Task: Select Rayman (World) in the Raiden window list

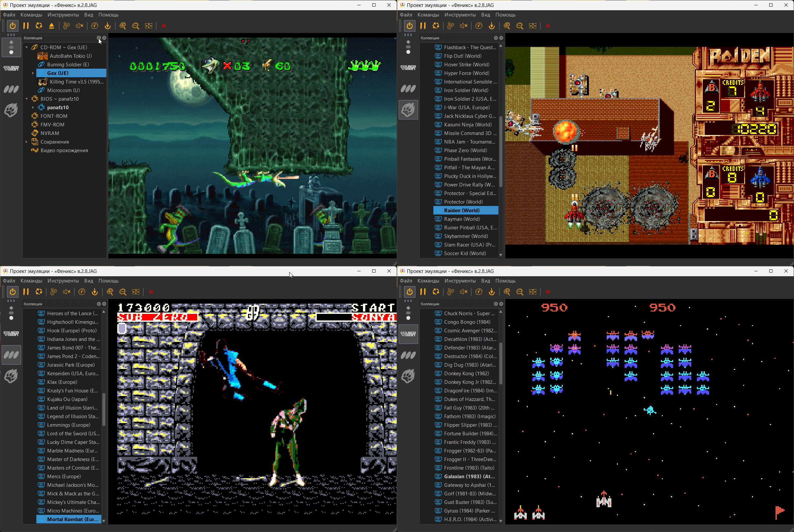Action: coord(466,219)
